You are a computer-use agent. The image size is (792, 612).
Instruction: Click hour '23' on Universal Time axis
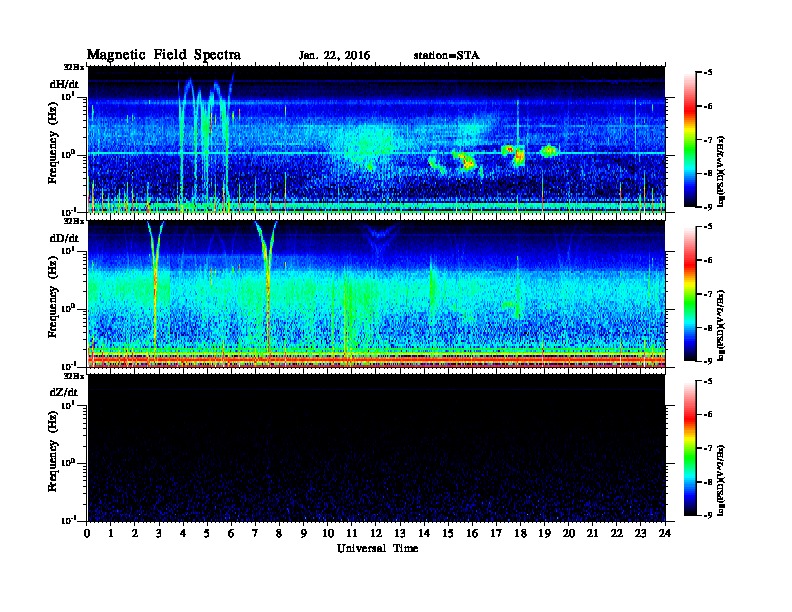click(640, 533)
